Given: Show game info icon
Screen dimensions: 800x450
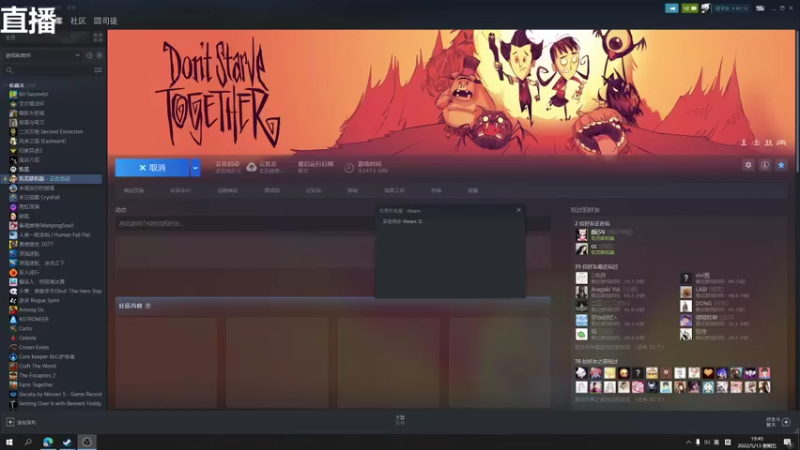Looking at the screenshot, I should [x=765, y=165].
